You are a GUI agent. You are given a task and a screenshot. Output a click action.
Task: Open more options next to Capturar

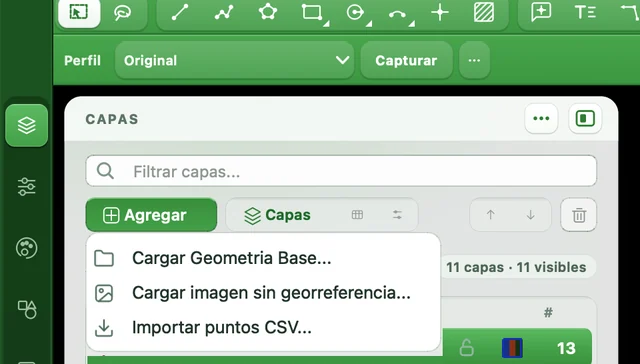474,60
